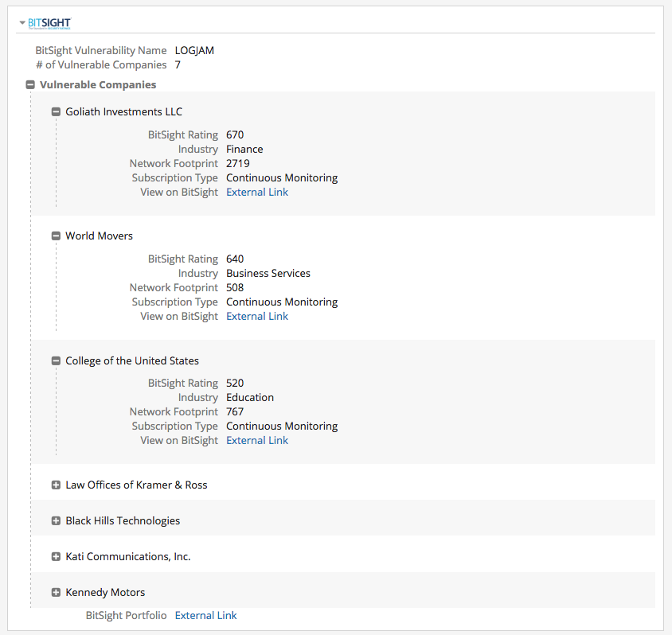Screen dimensions: 672x635
Task: Collapse the World Movers entry
Action: (56, 236)
